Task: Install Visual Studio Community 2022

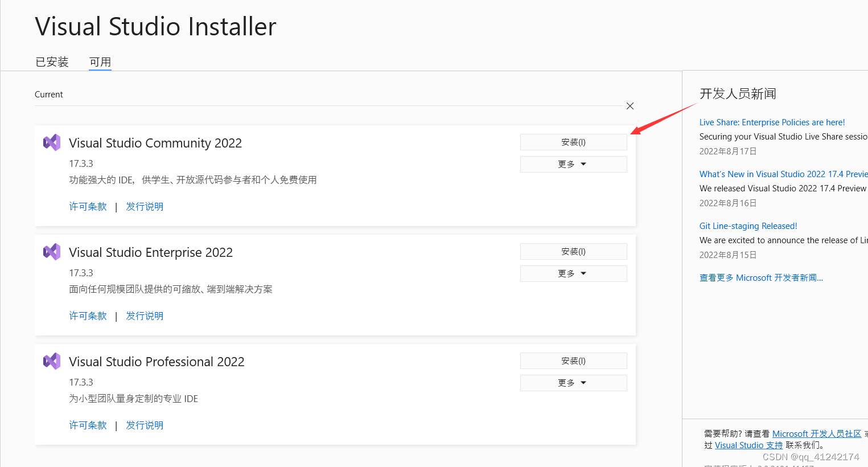Action: coord(574,142)
